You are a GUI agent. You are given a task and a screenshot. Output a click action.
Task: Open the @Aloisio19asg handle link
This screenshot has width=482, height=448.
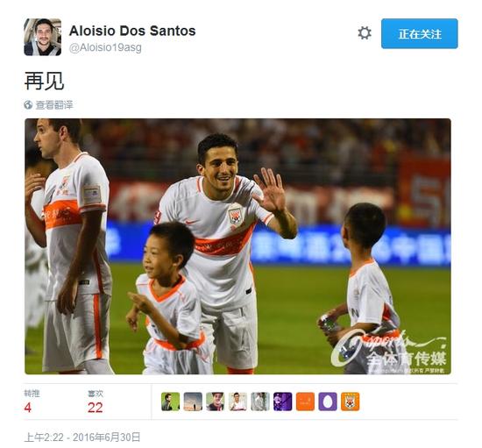click(x=105, y=47)
